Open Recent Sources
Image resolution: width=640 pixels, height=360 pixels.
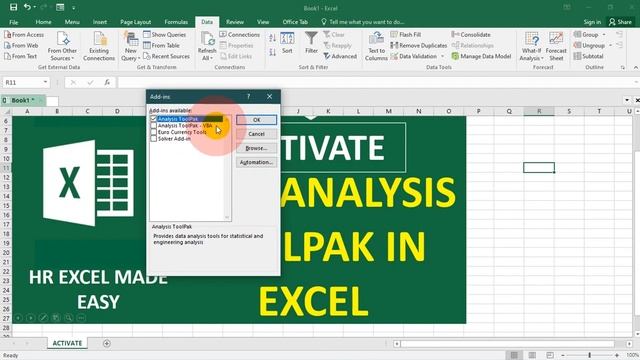pos(167,56)
